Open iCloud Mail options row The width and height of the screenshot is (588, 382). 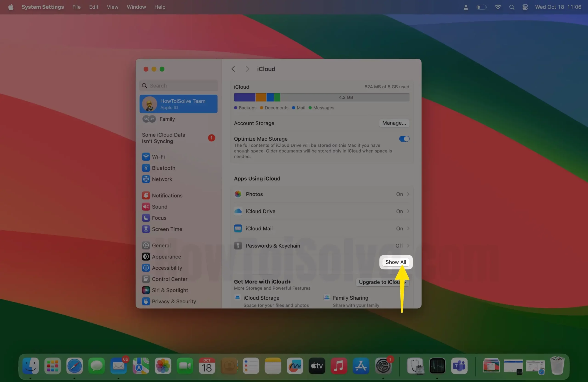[x=322, y=229]
